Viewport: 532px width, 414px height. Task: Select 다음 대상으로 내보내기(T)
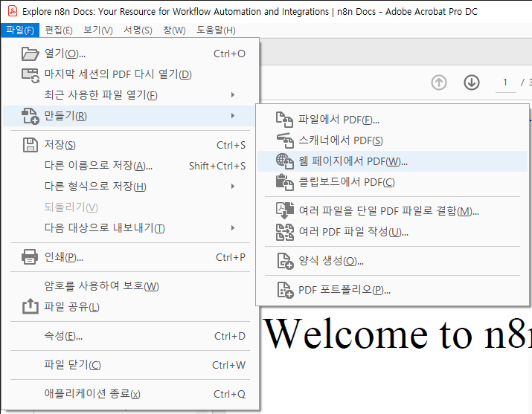[x=130, y=228]
